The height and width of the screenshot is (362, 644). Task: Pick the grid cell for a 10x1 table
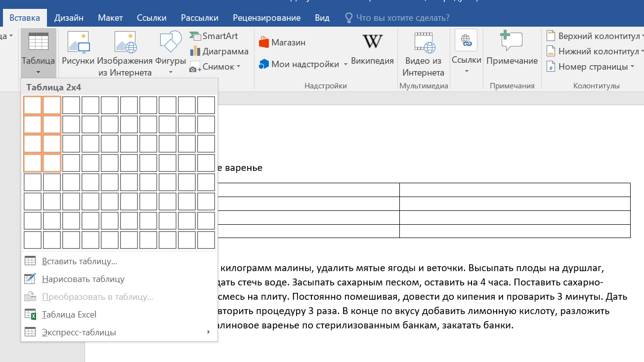click(206, 105)
